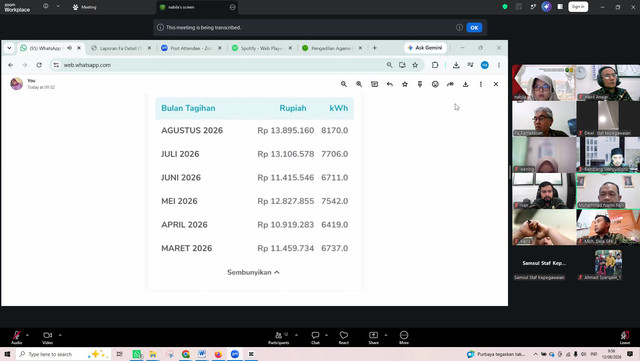Bookmark this page star icon
Viewport: 640px width, 361px height.
(415, 65)
